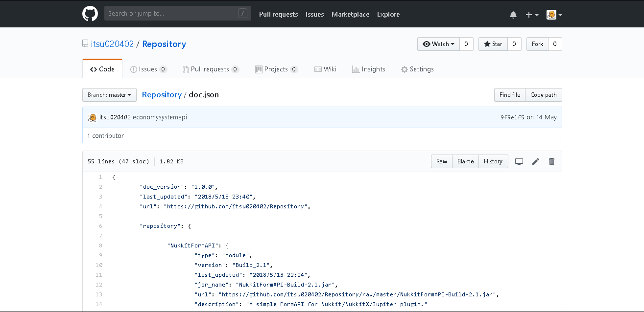The image size is (644, 312).
Task: Open the file History
Action: coord(493,161)
